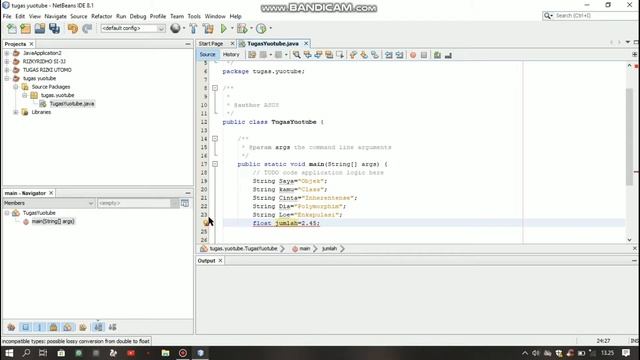Toggle rectangular selection in editor toolbar
This screenshot has width=640, height=360.
point(340,55)
